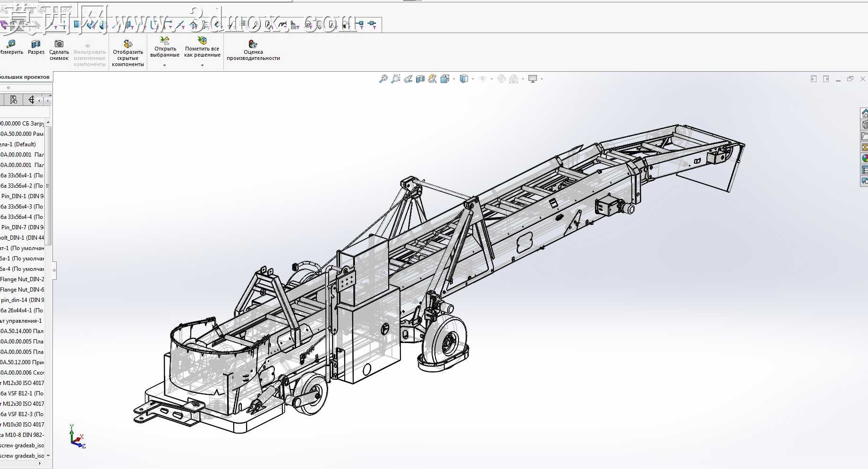Image resolution: width=868 pixels, height=469 pixels.
Task: Open the Forum task pane tab
Action: (864, 181)
